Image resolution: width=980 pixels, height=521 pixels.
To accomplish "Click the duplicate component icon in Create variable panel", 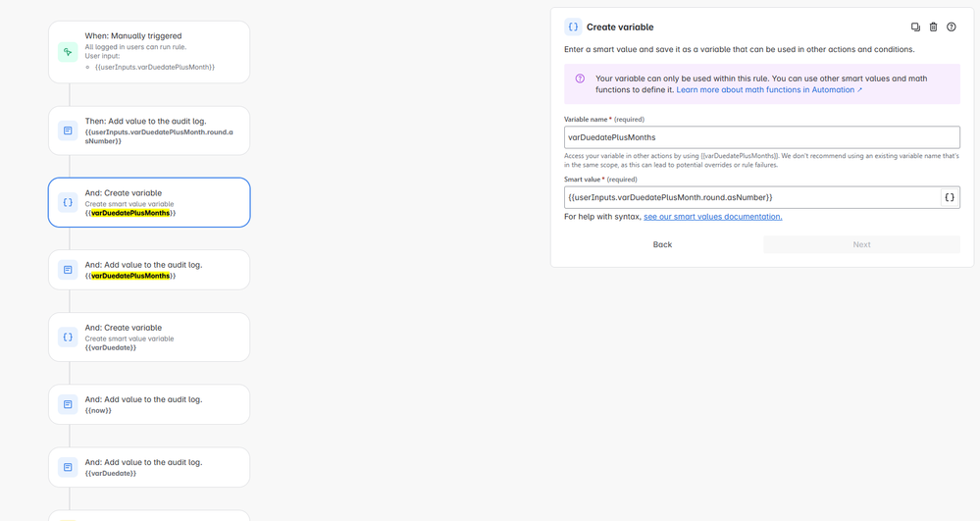I will (915, 26).
